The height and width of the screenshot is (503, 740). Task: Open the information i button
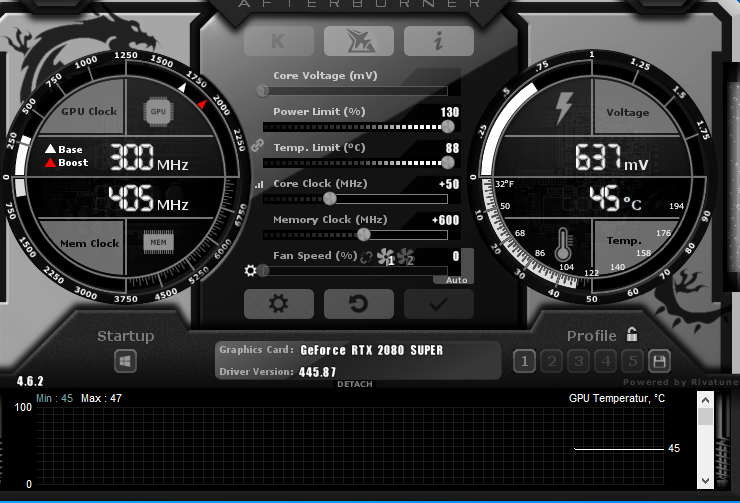(x=439, y=41)
